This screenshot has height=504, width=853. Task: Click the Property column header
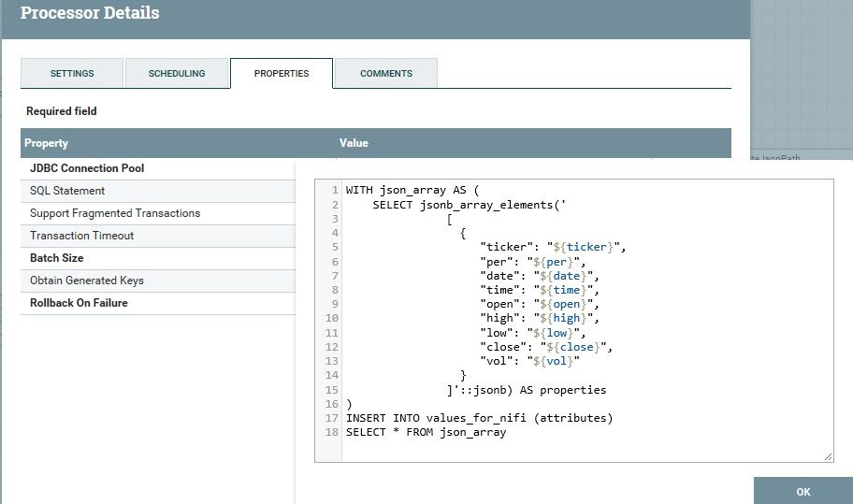[47, 143]
